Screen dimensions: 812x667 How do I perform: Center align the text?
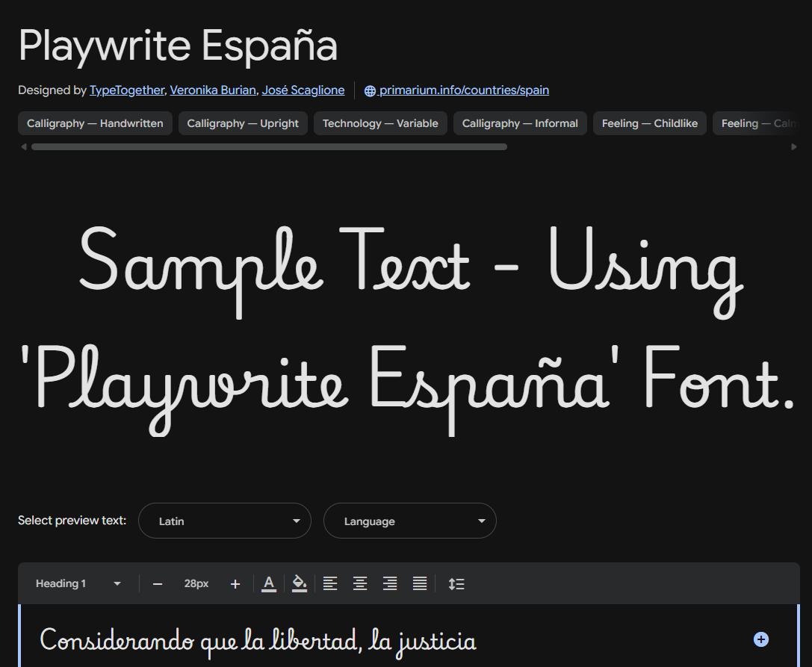pyautogui.click(x=360, y=583)
